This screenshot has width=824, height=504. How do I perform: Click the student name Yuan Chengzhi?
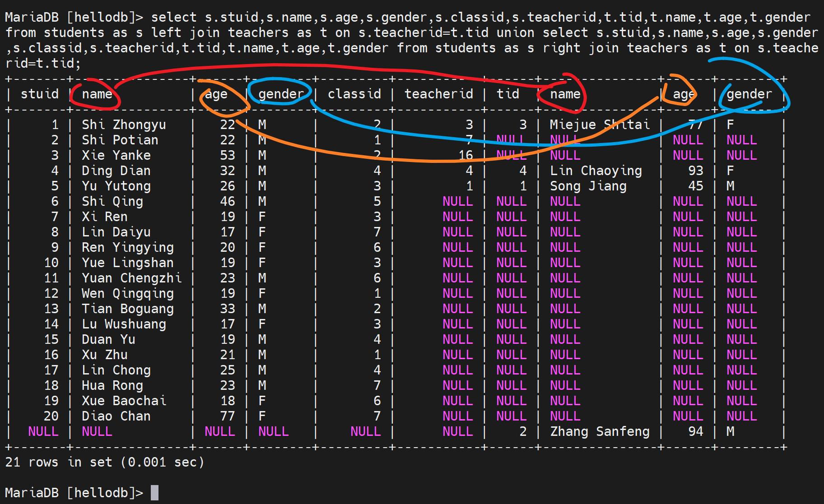131,278
